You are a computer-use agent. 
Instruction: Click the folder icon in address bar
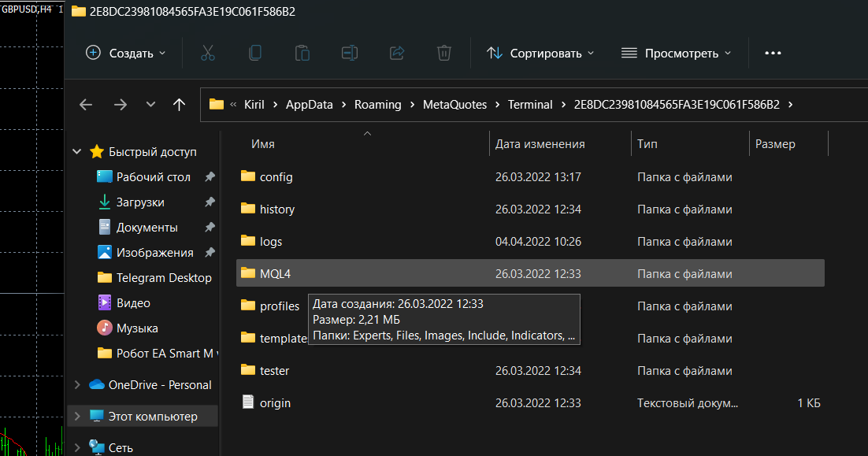(217, 104)
